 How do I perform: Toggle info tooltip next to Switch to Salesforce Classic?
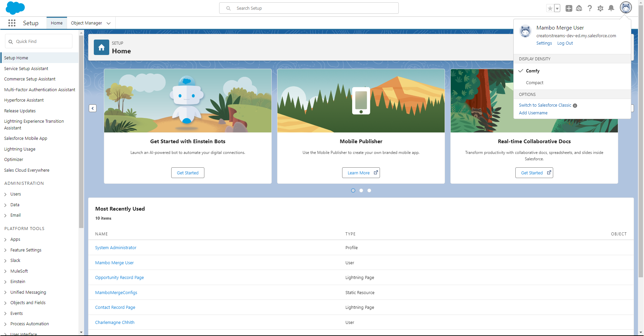coord(575,105)
